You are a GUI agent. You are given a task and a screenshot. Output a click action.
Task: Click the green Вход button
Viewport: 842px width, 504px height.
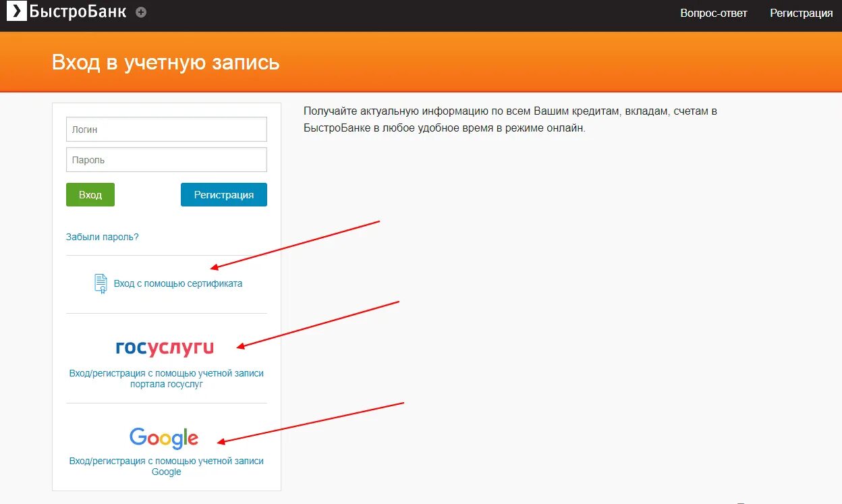[x=90, y=194]
